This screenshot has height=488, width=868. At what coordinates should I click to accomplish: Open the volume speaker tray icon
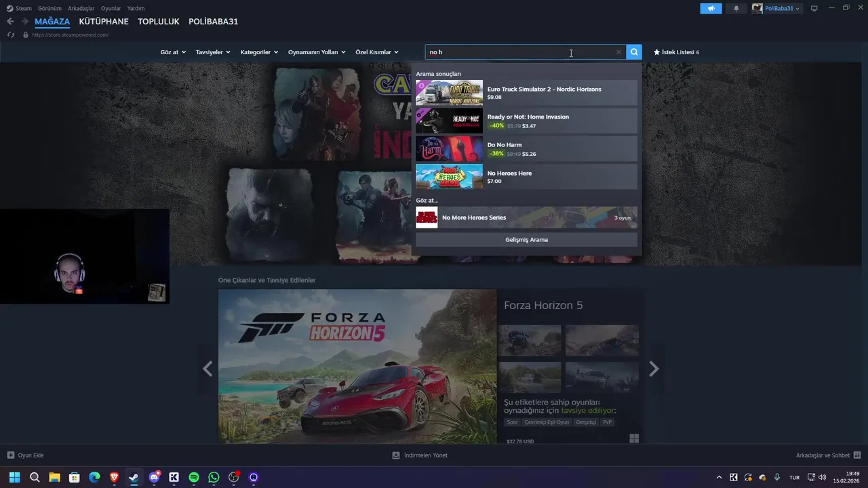(x=823, y=477)
